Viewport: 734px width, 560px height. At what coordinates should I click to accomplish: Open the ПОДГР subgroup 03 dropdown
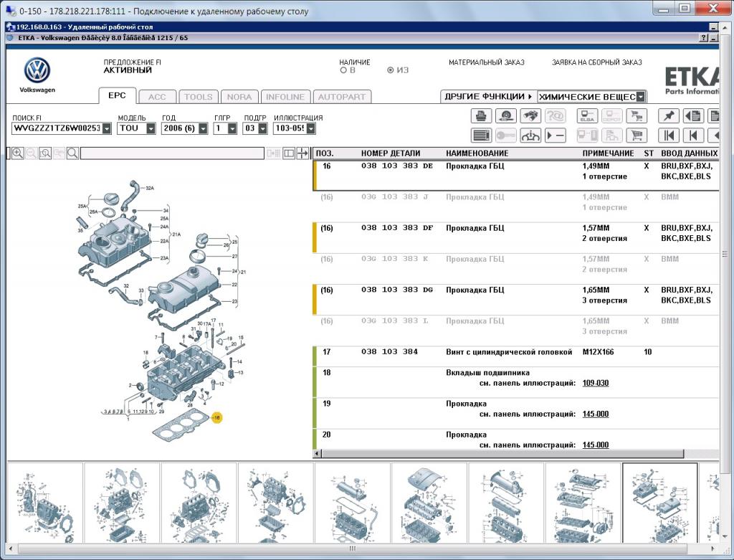(262, 128)
